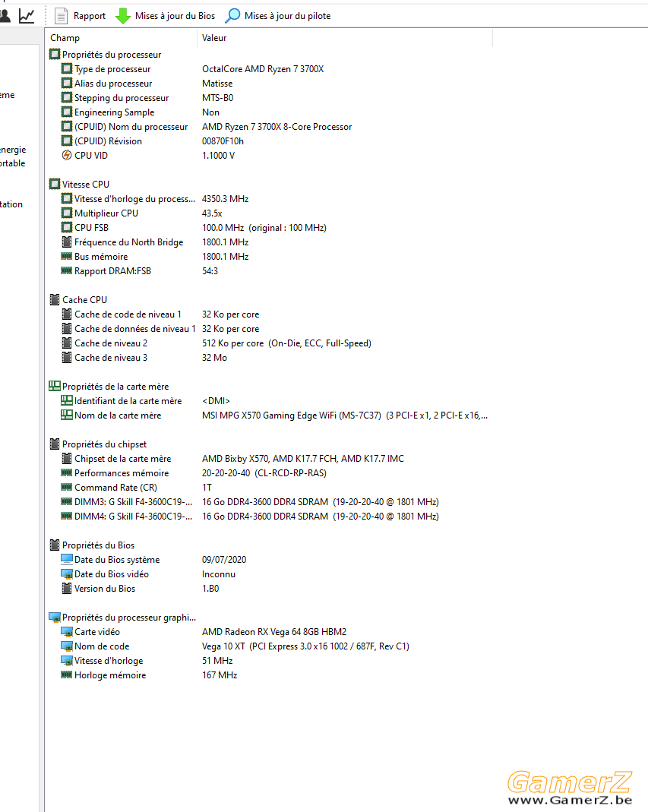Click the lightning icon beside CPU VID
The image size is (648, 812).
point(67,156)
